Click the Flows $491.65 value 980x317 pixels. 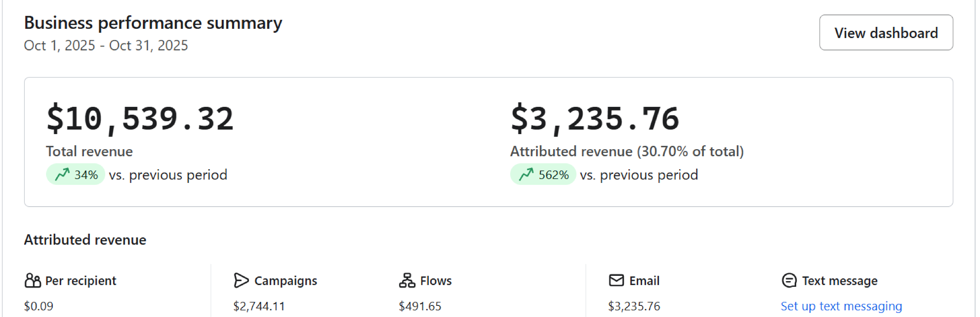[420, 306]
